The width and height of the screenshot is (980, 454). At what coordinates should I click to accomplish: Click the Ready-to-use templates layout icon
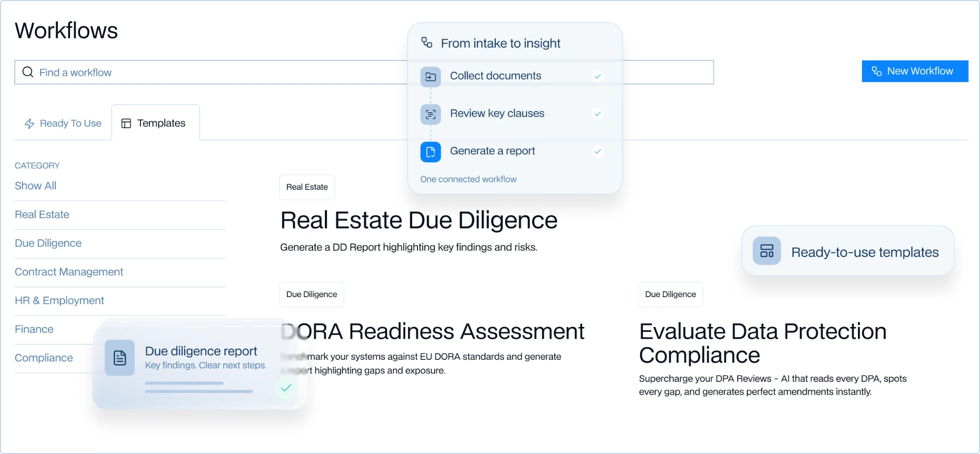[767, 251]
